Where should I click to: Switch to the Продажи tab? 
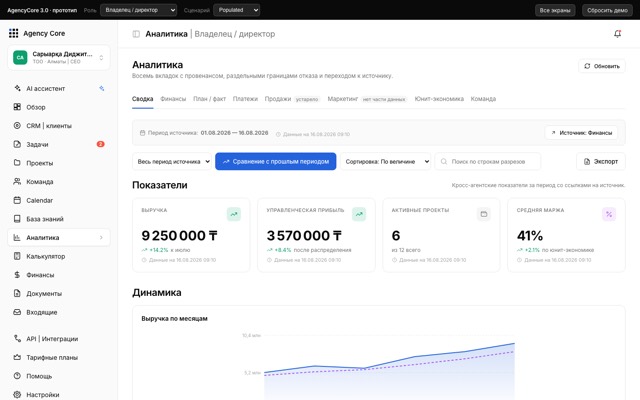pyautogui.click(x=292, y=99)
